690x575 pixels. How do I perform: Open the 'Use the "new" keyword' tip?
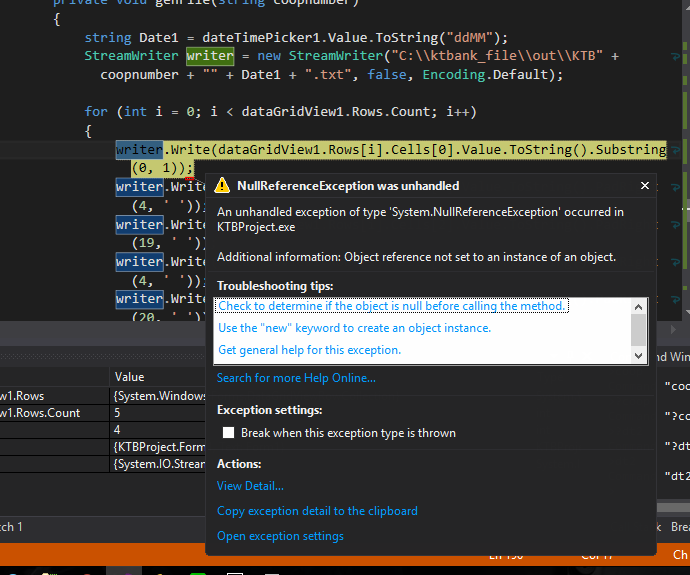pyautogui.click(x=354, y=328)
